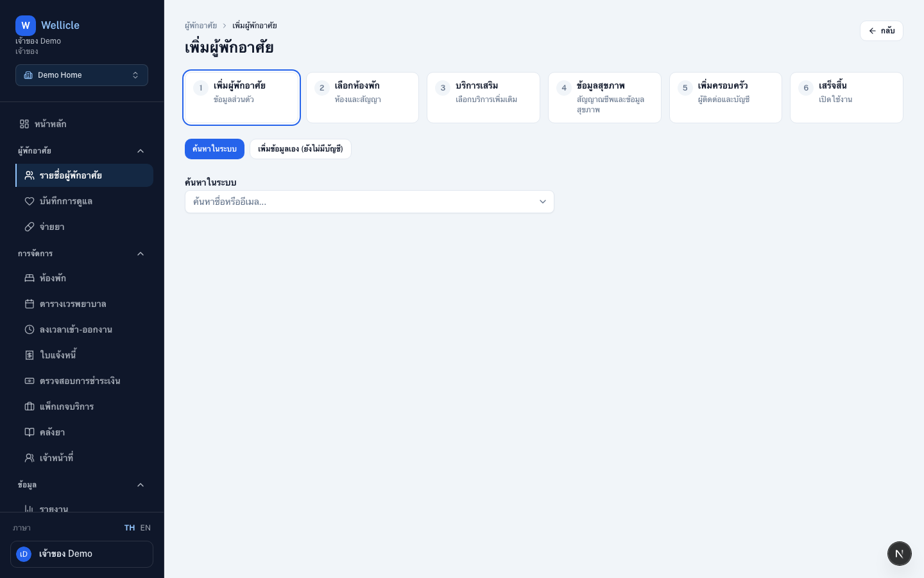924x578 pixels.
Task: Click the receipt icon beside ใบแจ้งหนี้
Action: [x=30, y=355]
